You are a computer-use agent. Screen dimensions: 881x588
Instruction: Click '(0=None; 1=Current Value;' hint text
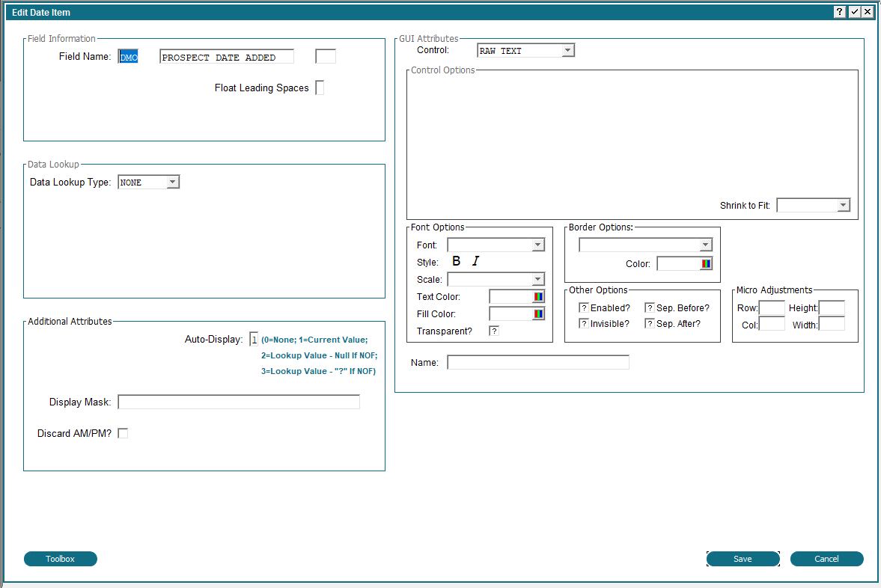314,340
